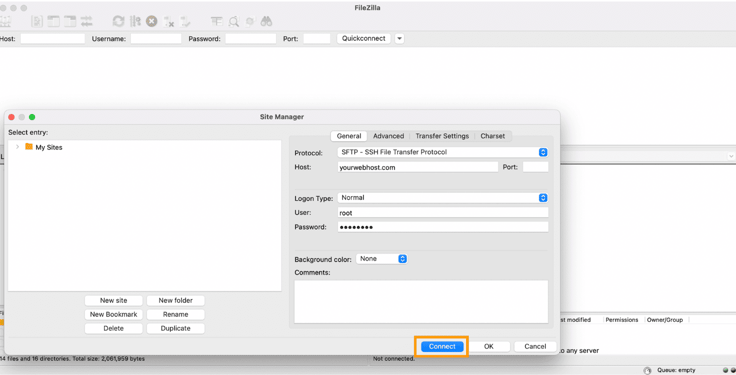
Task: Click the 'Total size: 2,061,959 bytes' status text
Action: click(107, 359)
